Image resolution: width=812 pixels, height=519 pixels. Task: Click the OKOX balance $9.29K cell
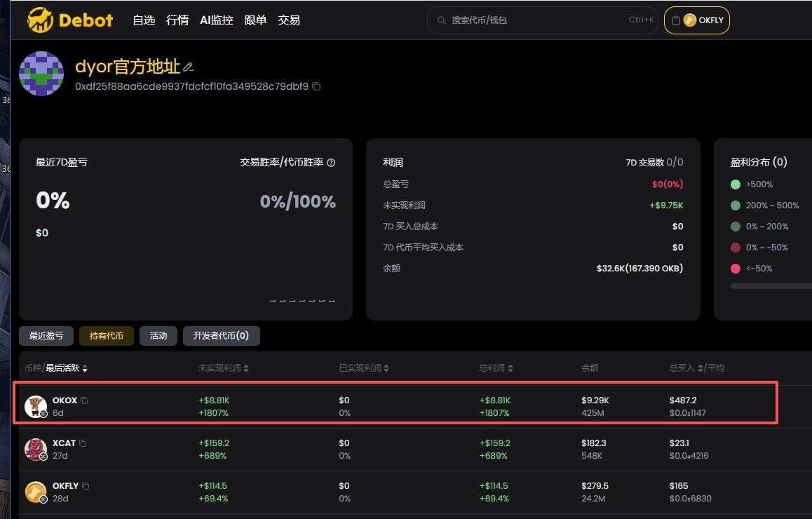(x=595, y=400)
